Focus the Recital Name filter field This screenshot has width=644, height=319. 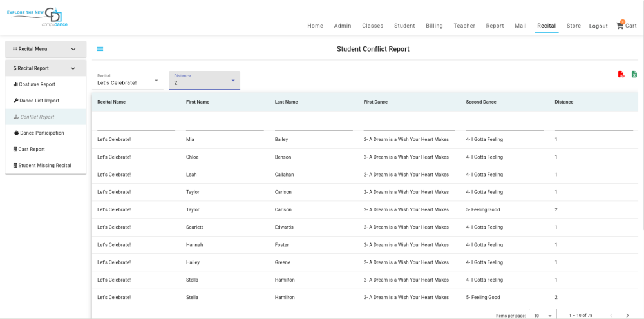click(x=136, y=125)
